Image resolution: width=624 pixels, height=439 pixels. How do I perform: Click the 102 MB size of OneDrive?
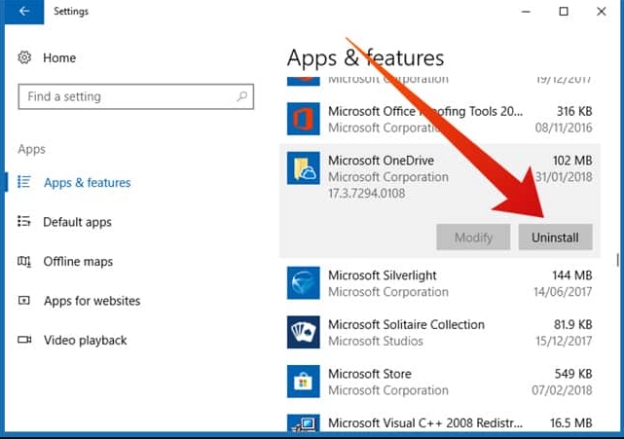(572, 160)
